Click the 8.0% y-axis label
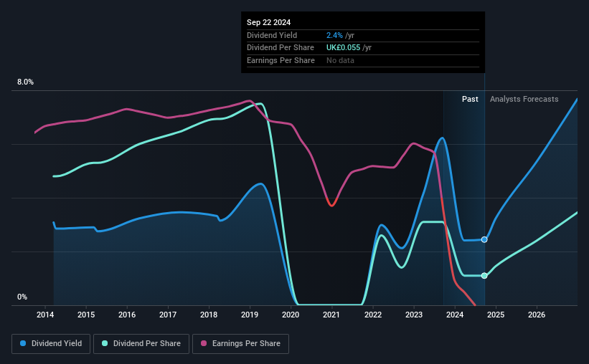Screen dimensions: 589x364 tap(25, 82)
